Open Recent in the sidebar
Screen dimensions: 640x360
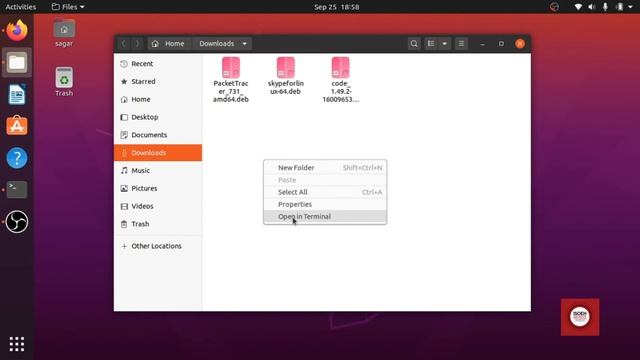tap(158, 64)
